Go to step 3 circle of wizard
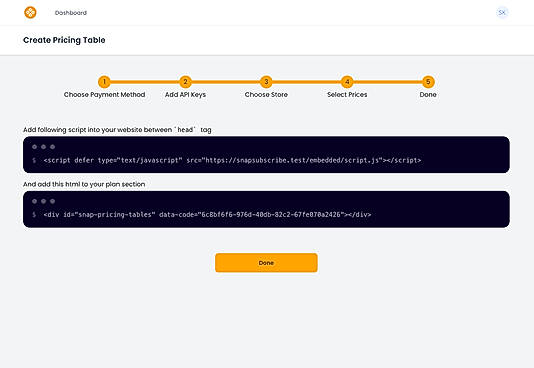Screen dimensions: 534x368 click(266, 82)
